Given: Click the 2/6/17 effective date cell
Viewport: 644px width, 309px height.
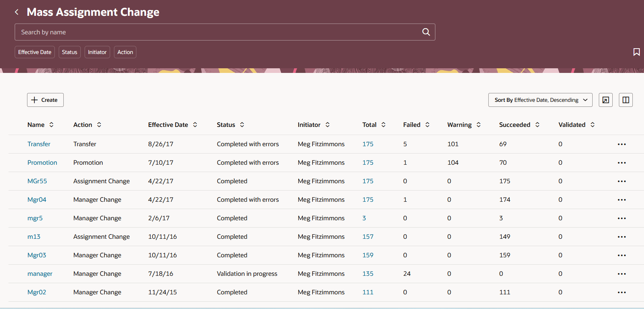Looking at the screenshot, I should [159, 218].
